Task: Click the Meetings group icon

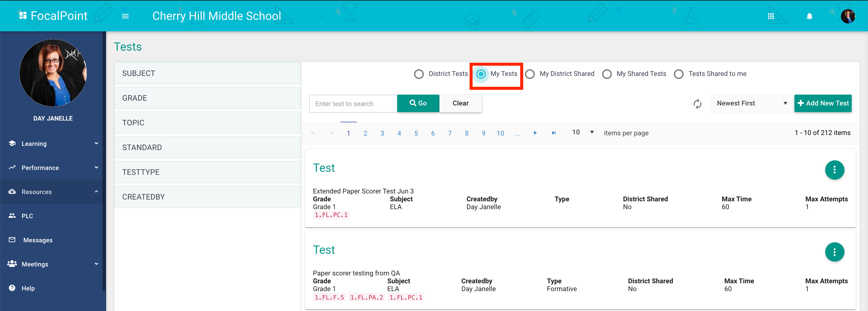Action: [x=12, y=264]
